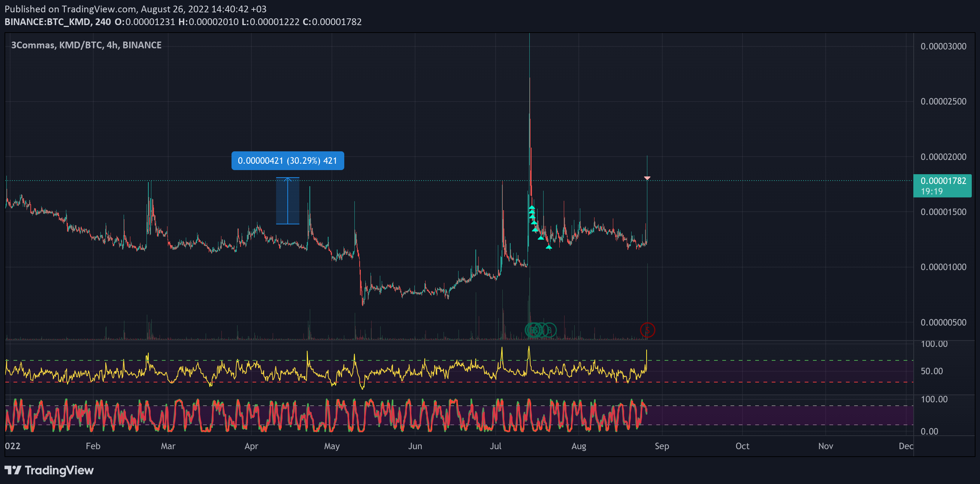Click the red circled S sell marker
Screen dimensions: 980x484
tap(647, 330)
